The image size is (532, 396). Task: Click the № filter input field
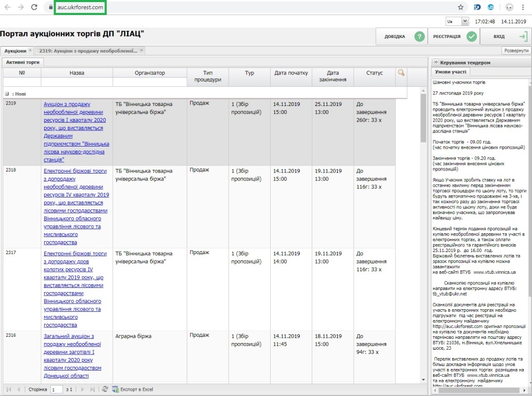pyautogui.click(x=22, y=82)
